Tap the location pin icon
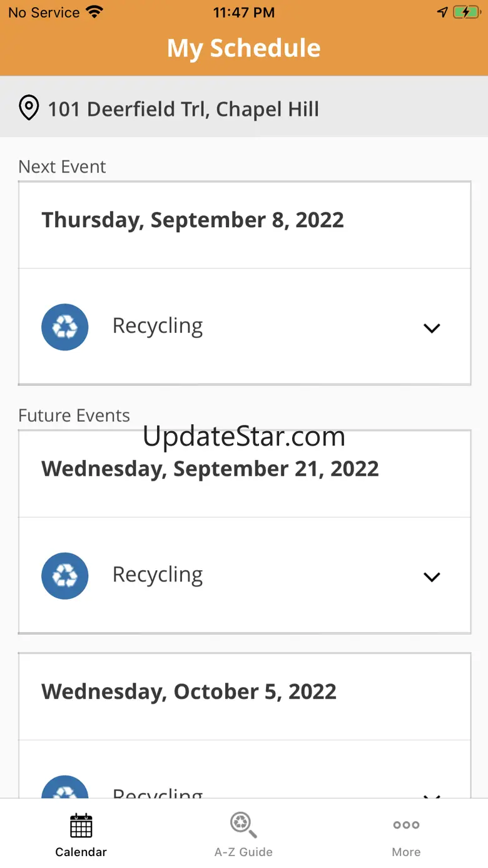This screenshot has width=488, height=868. coord(29,108)
